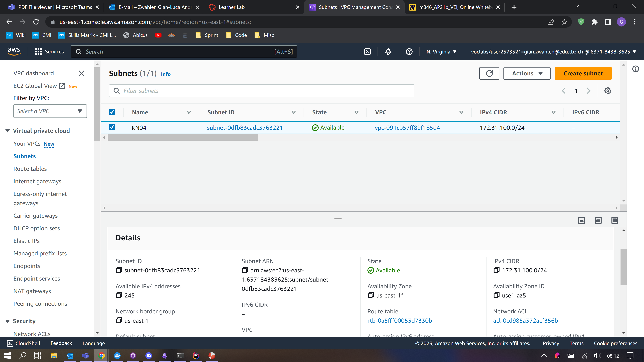Copy the IPv4 CIDR in Details
Image resolution: width=644 pixels, height=362 pixels.
pos(496,270)
